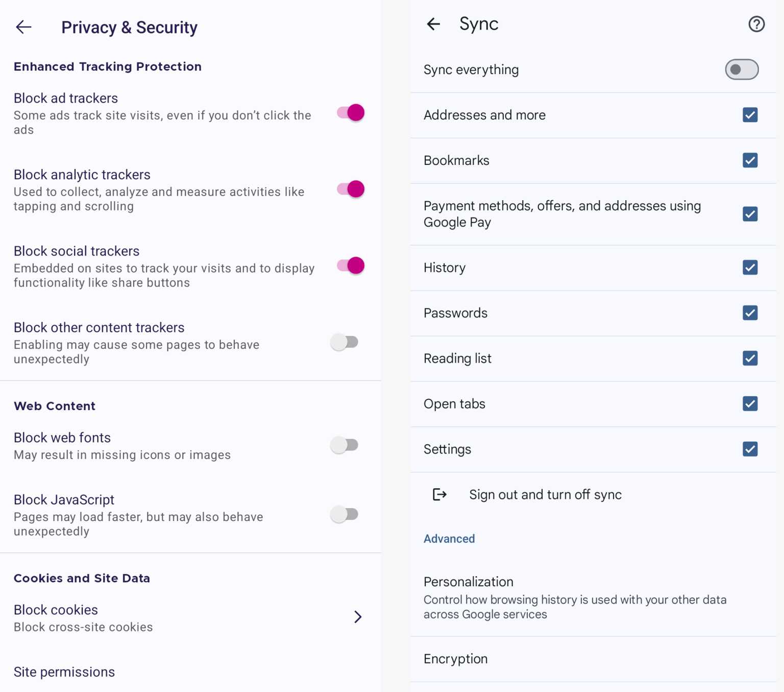784x692 pixels.
Task: Open the Sync help question mark
Action: pos(757,24)
